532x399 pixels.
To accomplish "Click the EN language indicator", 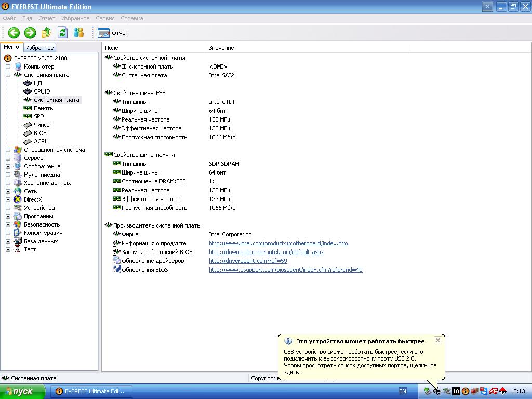I will click(x=403, y=392).
